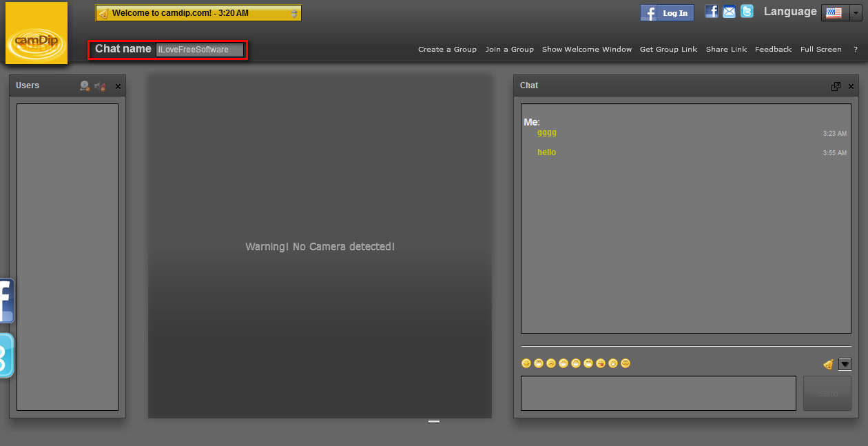Viewport: 868px width, 446px height.
Task: Insert the sad face emoticon
Action: point(551,363)
